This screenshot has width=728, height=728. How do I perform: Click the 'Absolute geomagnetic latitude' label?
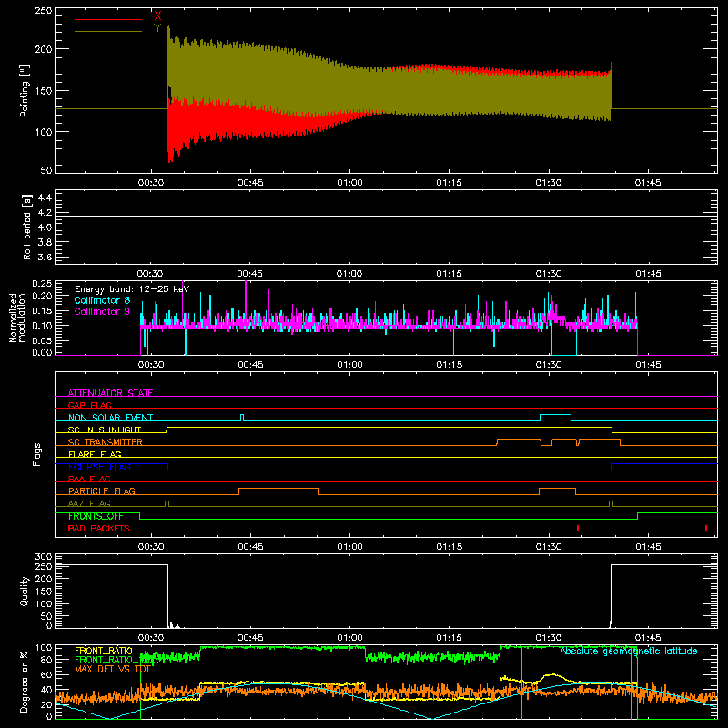click(x=629, y=651)
